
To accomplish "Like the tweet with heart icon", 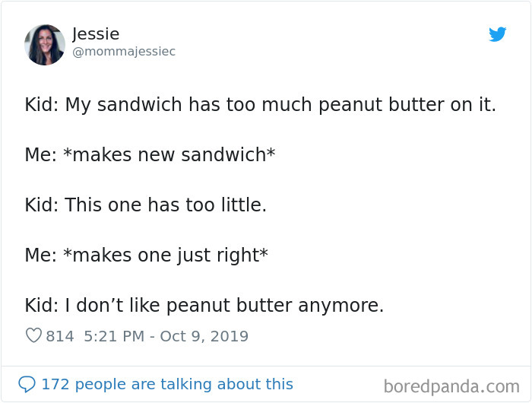I will tap(33, 335).
